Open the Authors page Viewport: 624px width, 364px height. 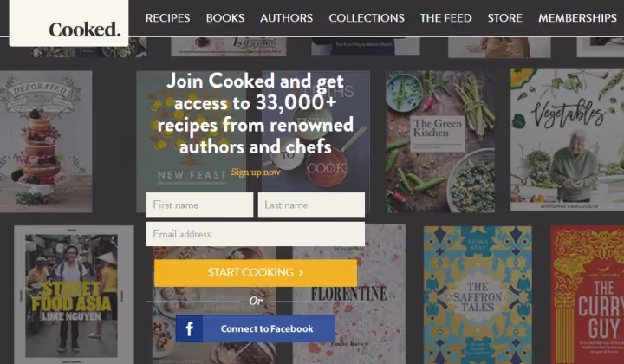pyautogui.click(x=287, y=18)
